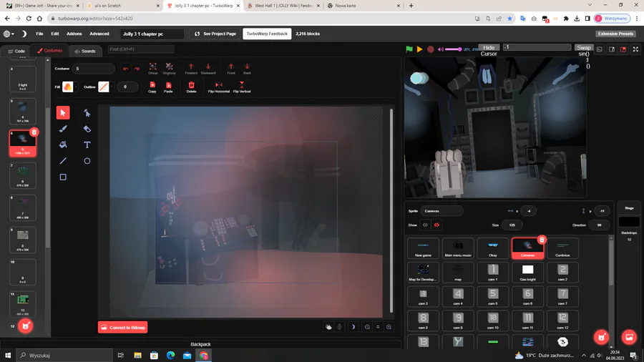
Task: Select the Reshape tool
Action: (87, 112)
